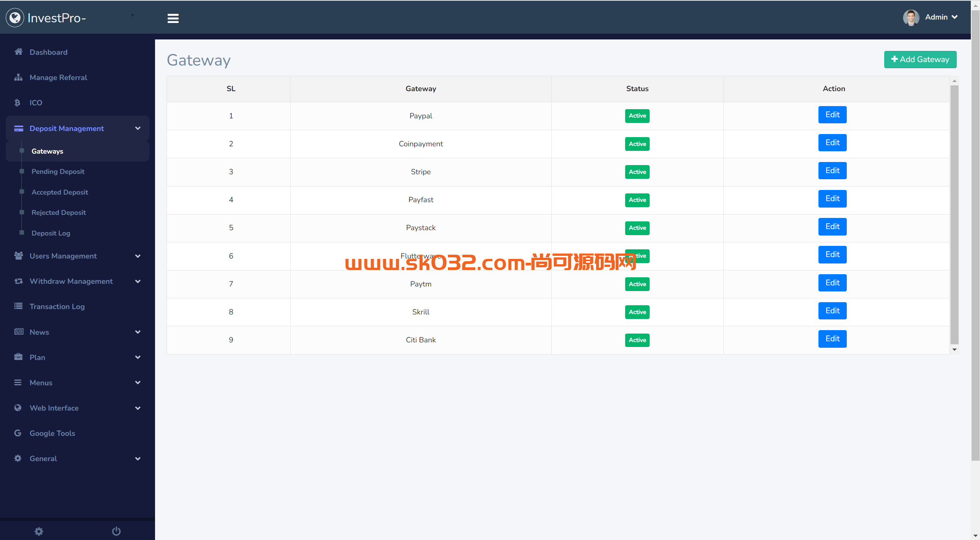Toggle Active status for Skrill gateway
Image resolution: width=980 pixels, height=540 pixels.
[x=636, y=312]
